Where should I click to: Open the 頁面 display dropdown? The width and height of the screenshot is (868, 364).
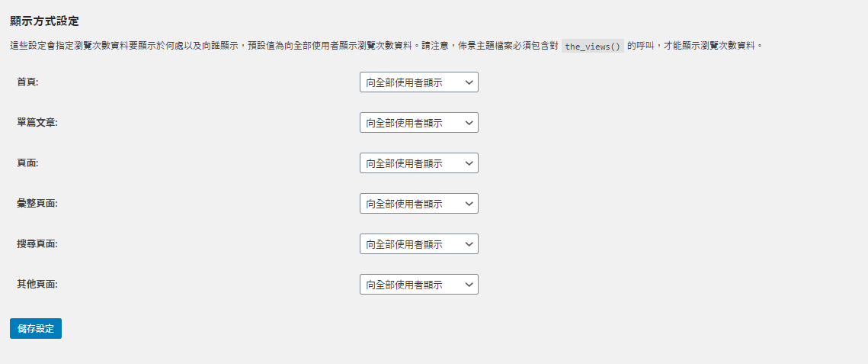point(418,163)
